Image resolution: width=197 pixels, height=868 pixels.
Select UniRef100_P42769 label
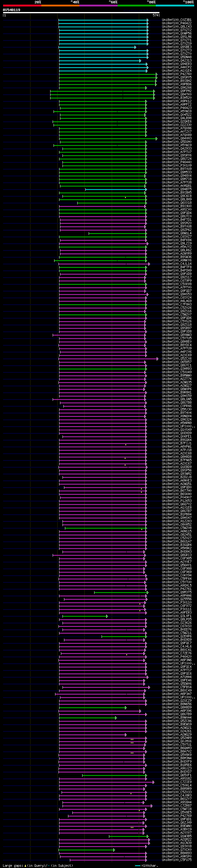pos(177,816)
